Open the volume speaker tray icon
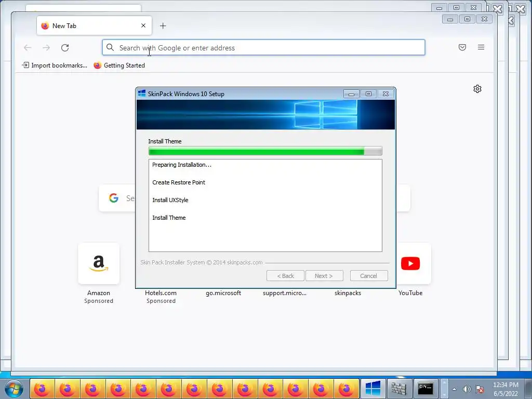Viewport: 532px width, 399px height. click(x=467, y=389)
